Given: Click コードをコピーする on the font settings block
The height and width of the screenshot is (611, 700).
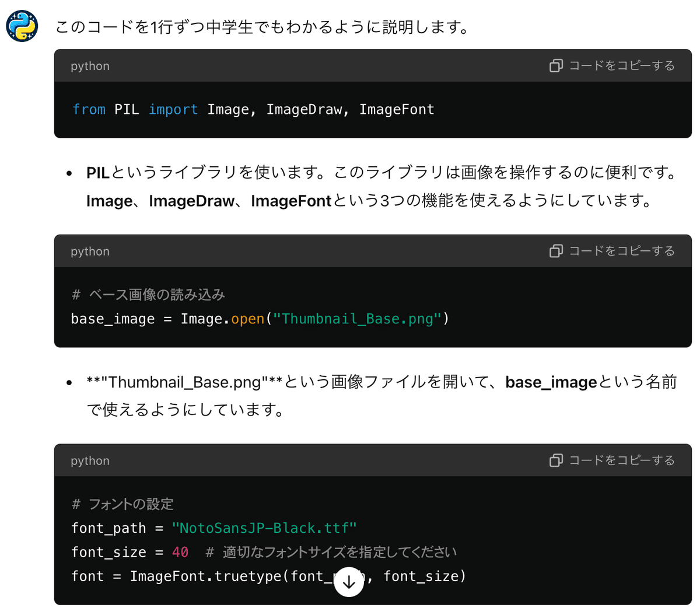Looking at the screenshot, I should 621,460.
